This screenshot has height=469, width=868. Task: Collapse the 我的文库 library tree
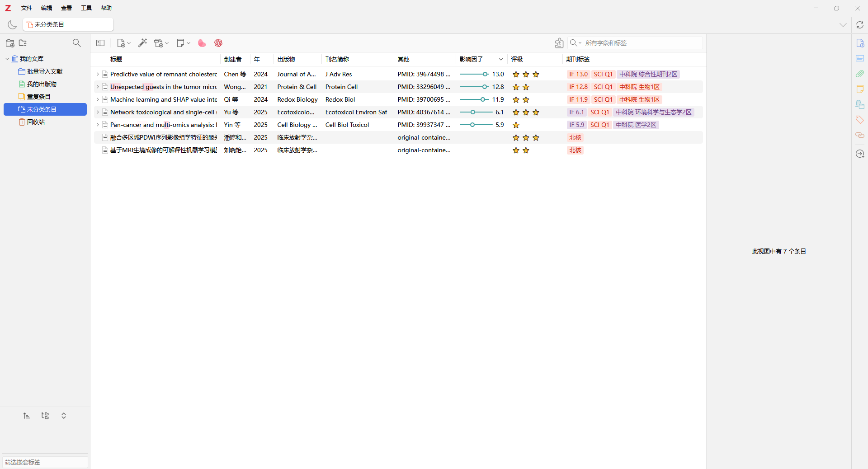click(7, 59)
